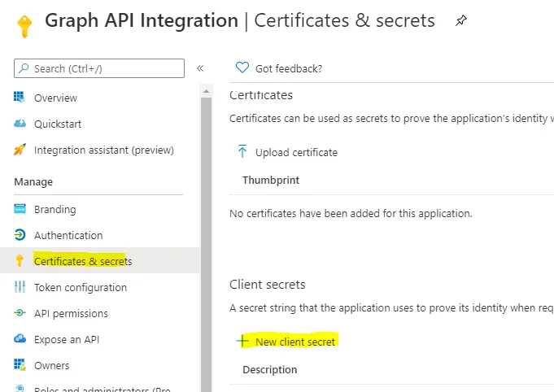Click the Got feedback heart icon

[242, 68]
